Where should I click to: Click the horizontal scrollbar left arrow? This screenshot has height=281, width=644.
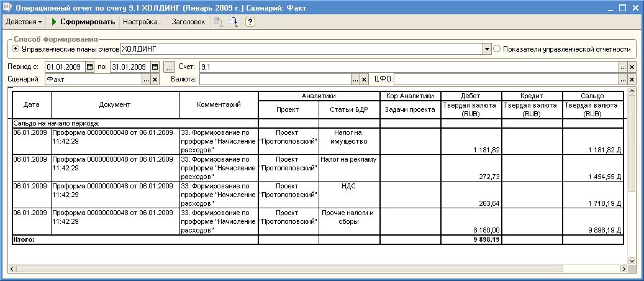point(12,269)
